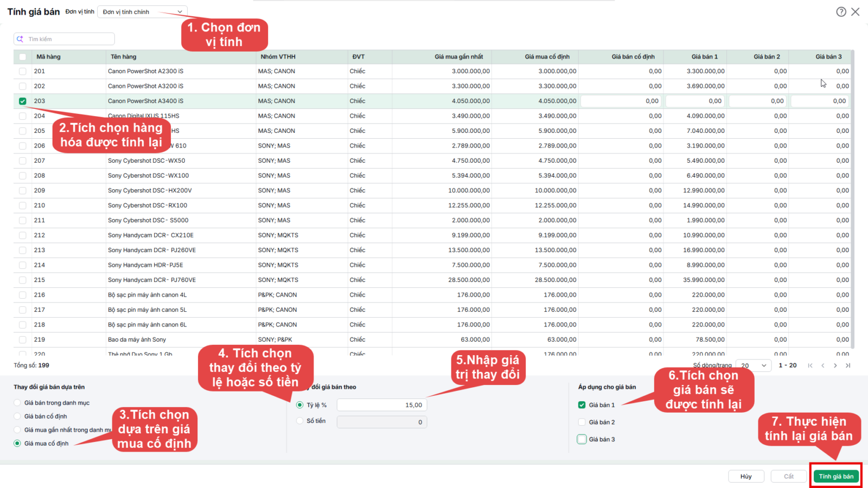The height and width of the screenshot is (488, 868).
Task: Click the Tính giá bán button
Action: point(836,477)
